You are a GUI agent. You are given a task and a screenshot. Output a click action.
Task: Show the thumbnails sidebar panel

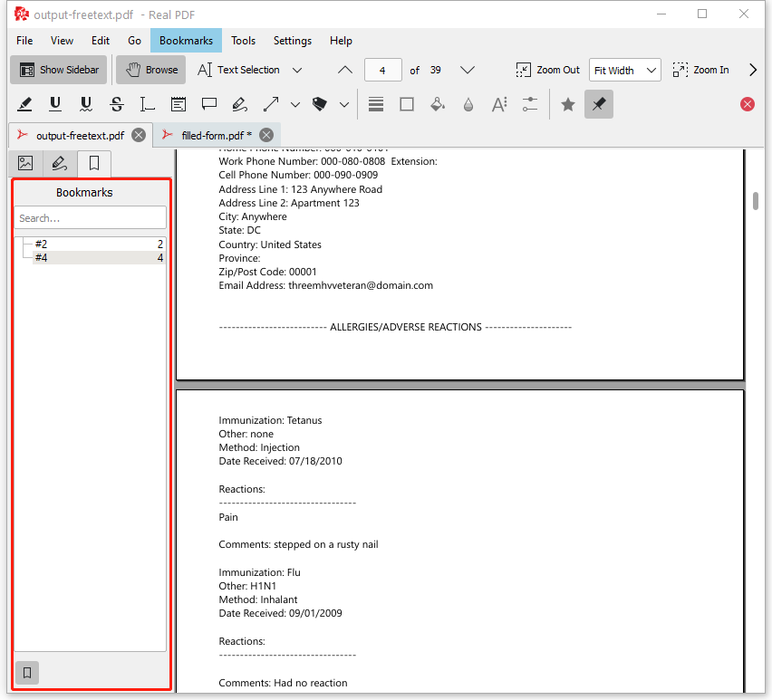(x=25, y=163)
